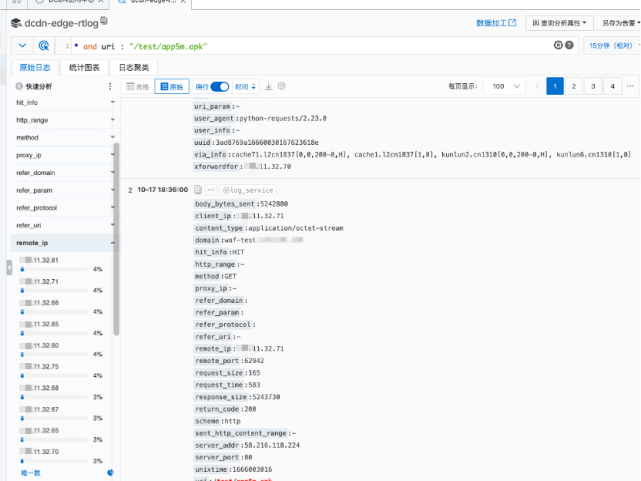Screen dimensions: 641x481
Task: Click the query settings gear icon
Action: pyautogui.click(x=559, y=45)
